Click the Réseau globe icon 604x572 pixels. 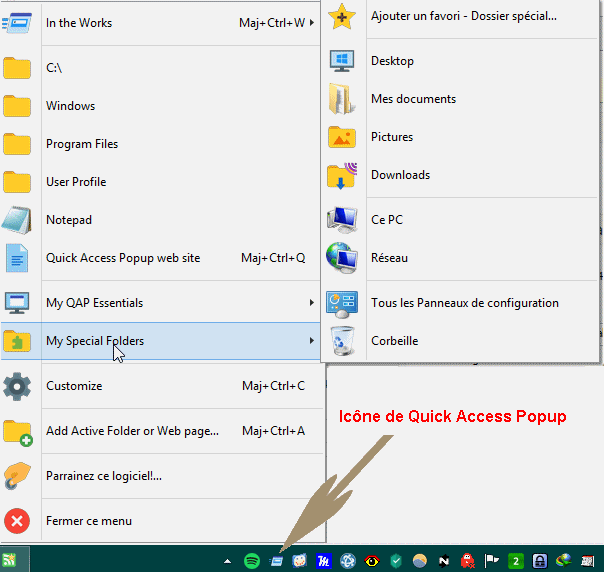pos(342,258)
